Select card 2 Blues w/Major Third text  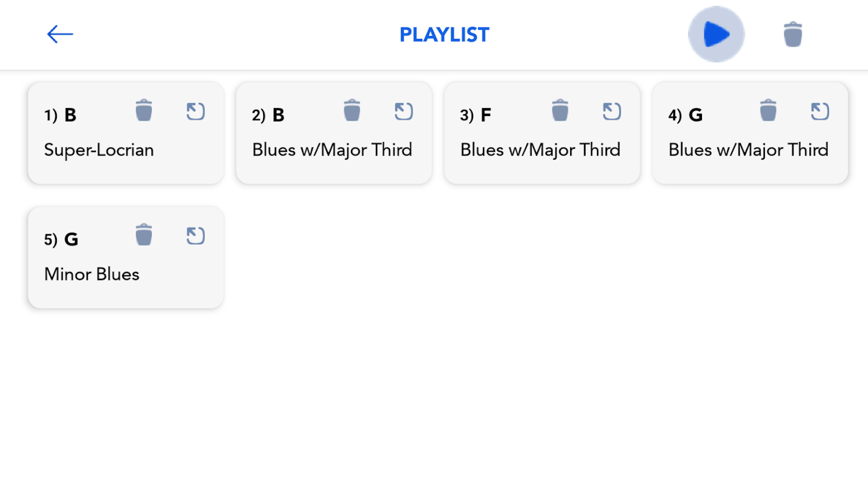(332, 150)
